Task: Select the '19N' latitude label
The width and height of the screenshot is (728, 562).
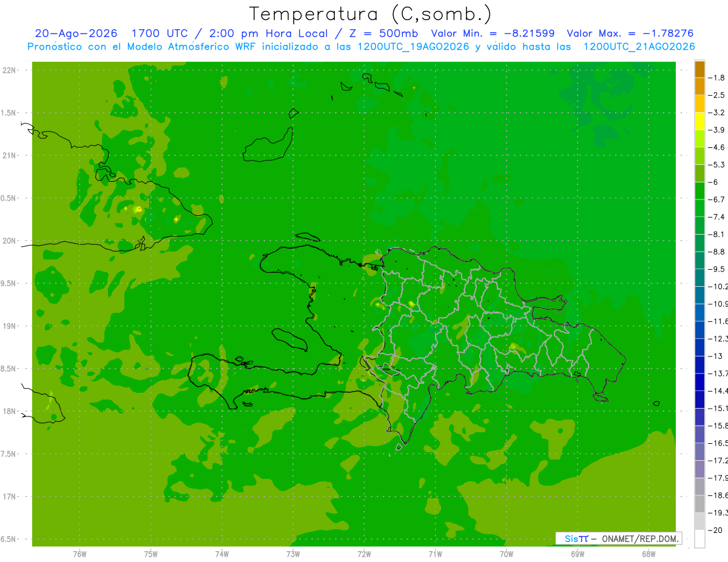Action: (10, 326)
